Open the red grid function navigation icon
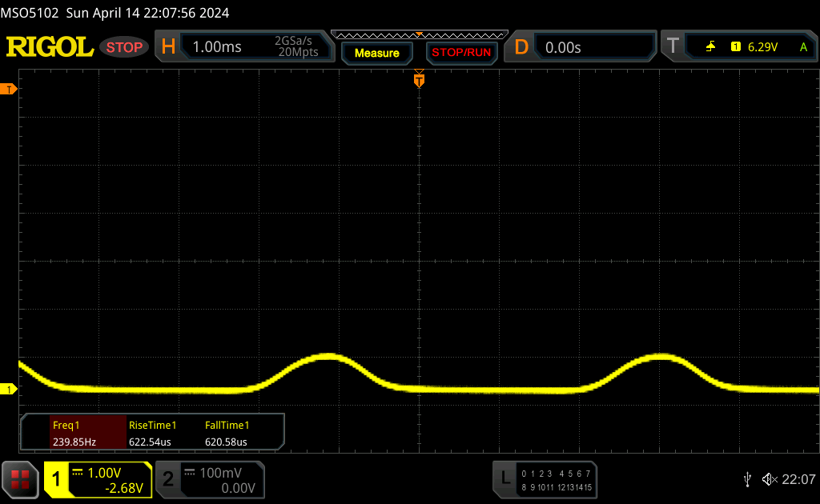This screenshot has width=820, height=504. (x=20, y=479)
